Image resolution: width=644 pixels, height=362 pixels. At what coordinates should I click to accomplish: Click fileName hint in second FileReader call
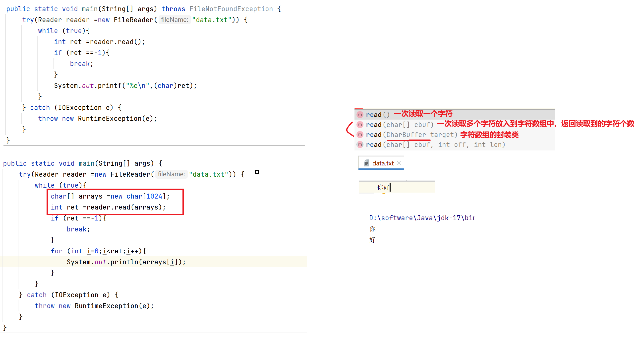(x=171, y=174)
